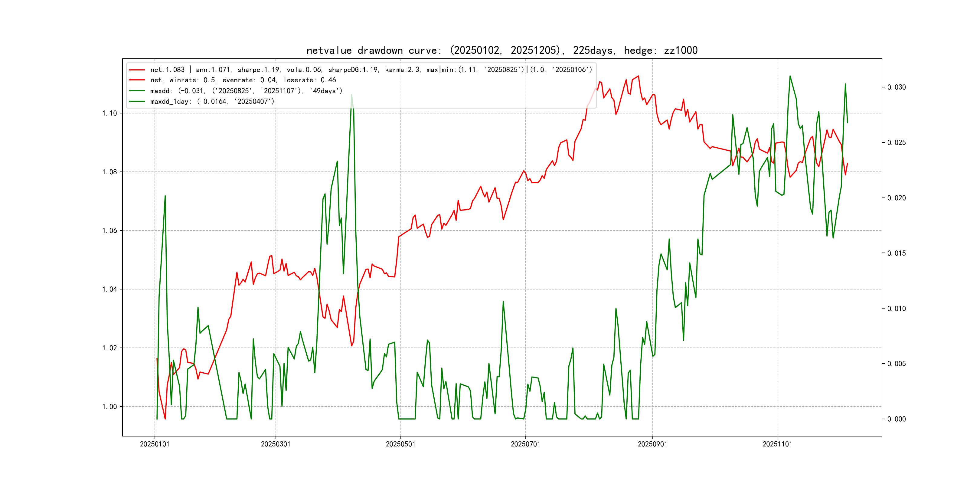Click the 20250501 x-axis date label
The image size is (980, 490).
point(400,444)
